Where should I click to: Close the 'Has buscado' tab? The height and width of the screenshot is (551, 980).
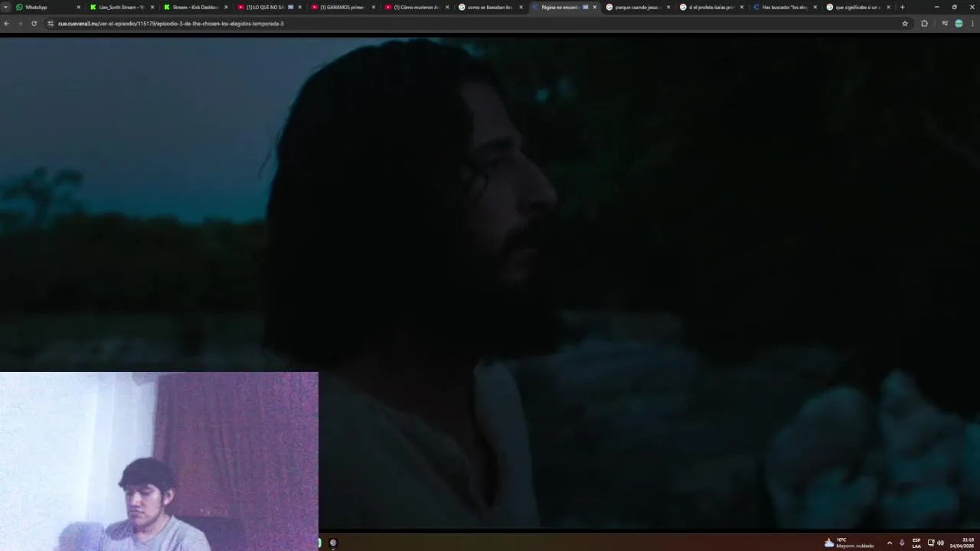coord(815,7)
